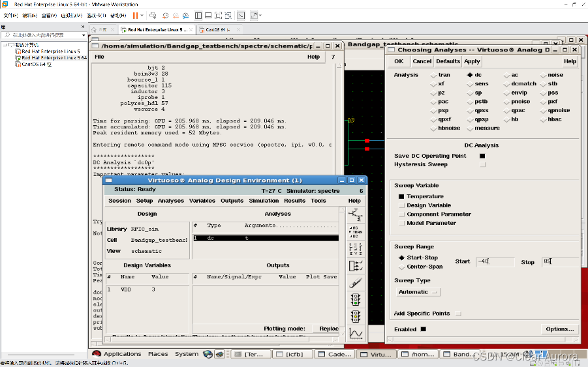Click Apply in Choosing Analyses dialog

(472, 61)
